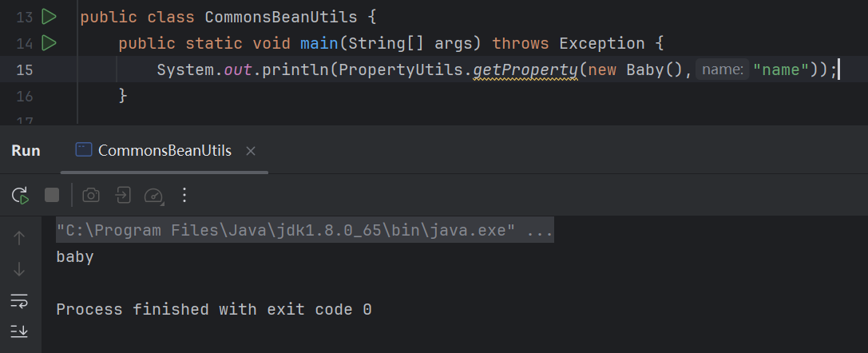Click the run gutter icon beside the class declaration
Screen dimensions: 868x353
(49, 16)
